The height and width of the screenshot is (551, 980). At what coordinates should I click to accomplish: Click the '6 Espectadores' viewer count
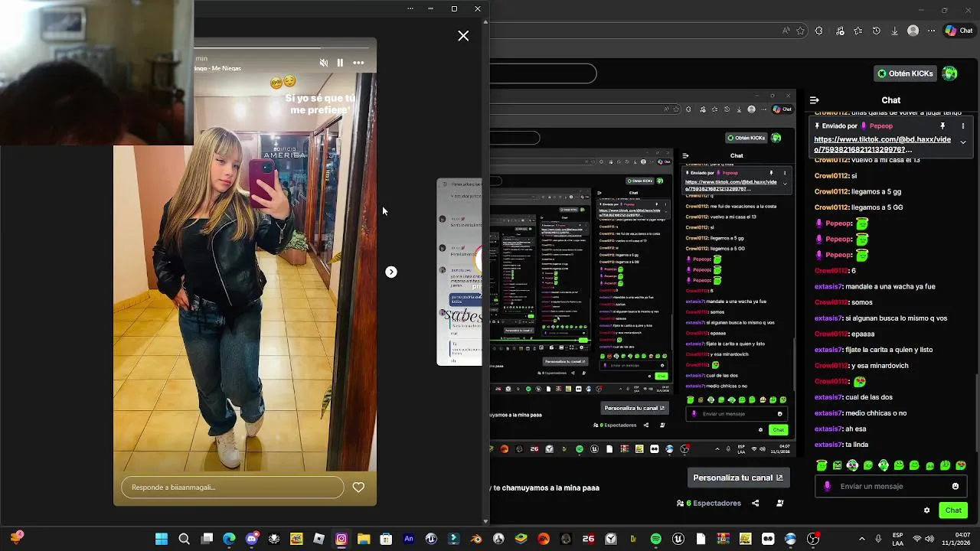coord(709,503)
